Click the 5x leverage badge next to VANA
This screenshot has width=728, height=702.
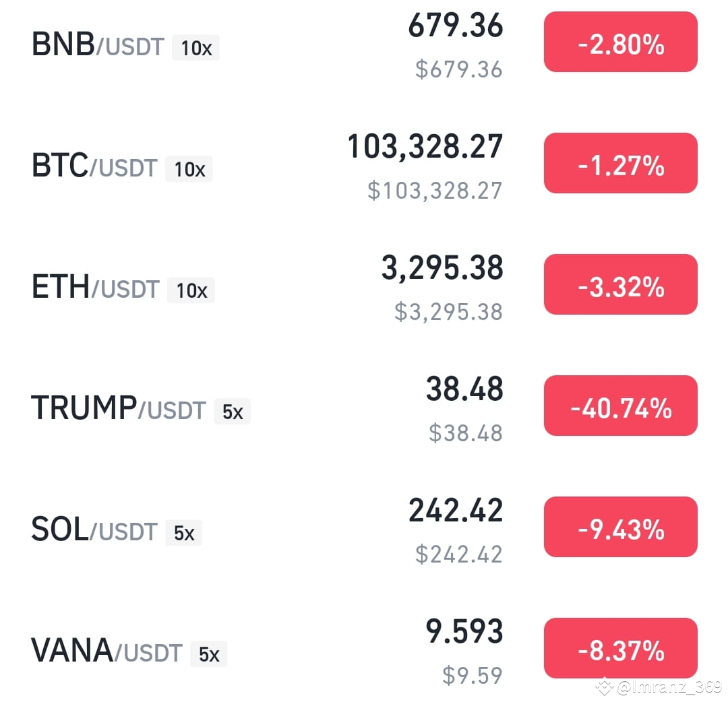(x=209, y=653)
